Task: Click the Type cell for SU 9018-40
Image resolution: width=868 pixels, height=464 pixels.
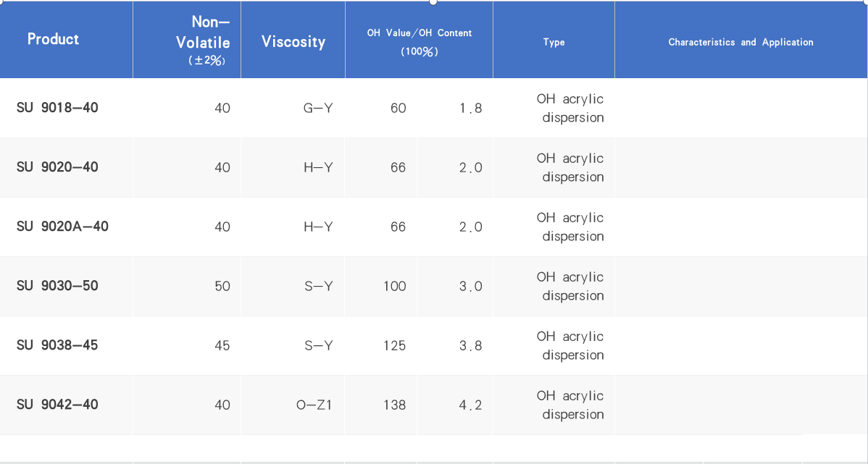Action: (570, 108)
